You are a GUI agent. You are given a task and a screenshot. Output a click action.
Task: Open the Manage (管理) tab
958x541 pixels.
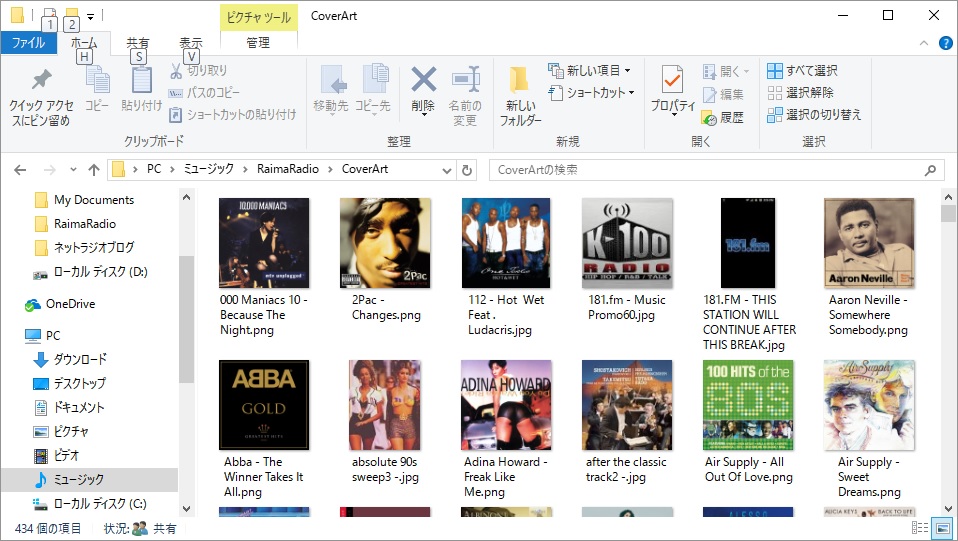pyautogui.click(x=258, y=43)
